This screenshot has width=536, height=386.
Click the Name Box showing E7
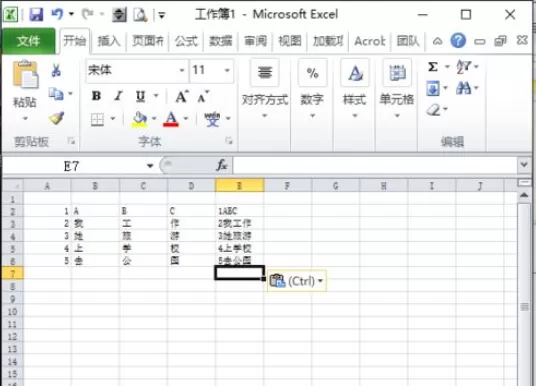[x=71, y=166]
